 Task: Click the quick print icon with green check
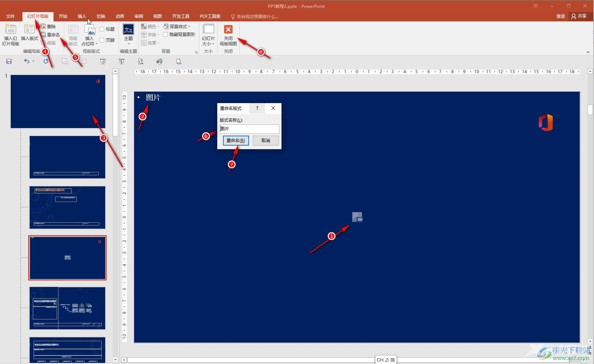(x=159, y=61)
